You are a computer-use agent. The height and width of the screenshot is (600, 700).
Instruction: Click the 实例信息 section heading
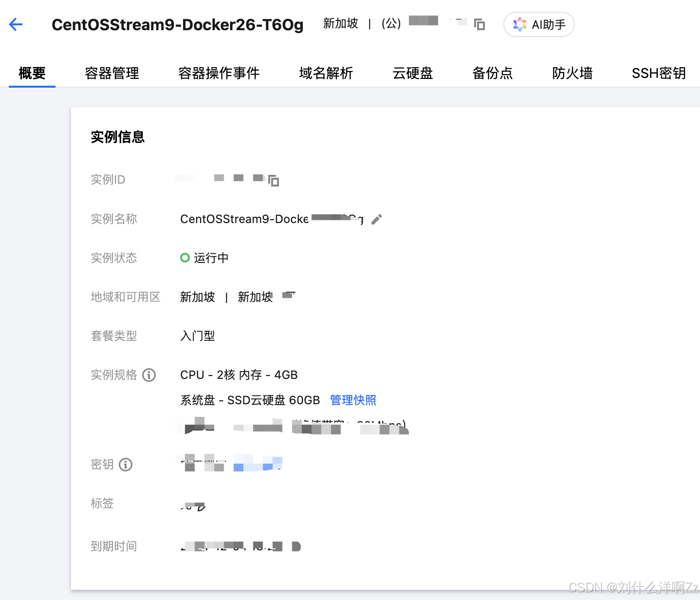click(x=118, y=137)
